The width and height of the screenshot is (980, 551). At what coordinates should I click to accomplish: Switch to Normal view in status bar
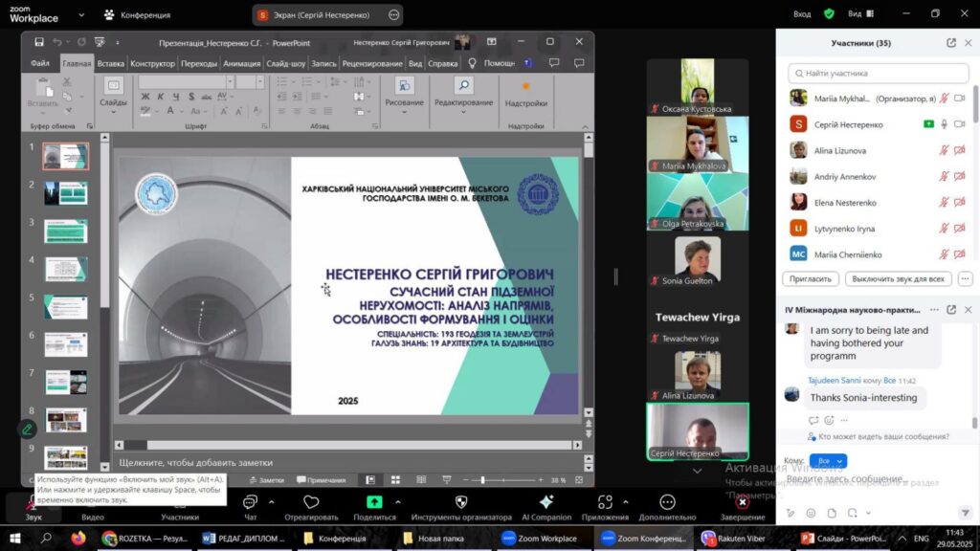(x=370, y=480)
